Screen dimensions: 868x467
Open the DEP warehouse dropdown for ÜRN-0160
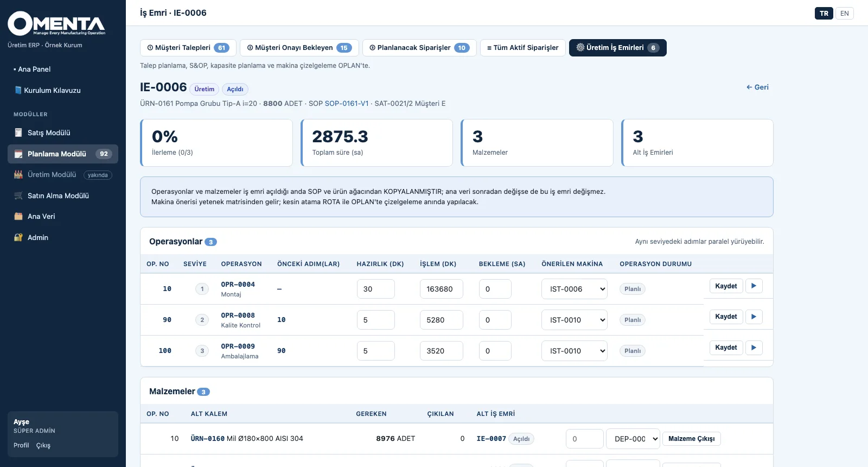[633, 439]
